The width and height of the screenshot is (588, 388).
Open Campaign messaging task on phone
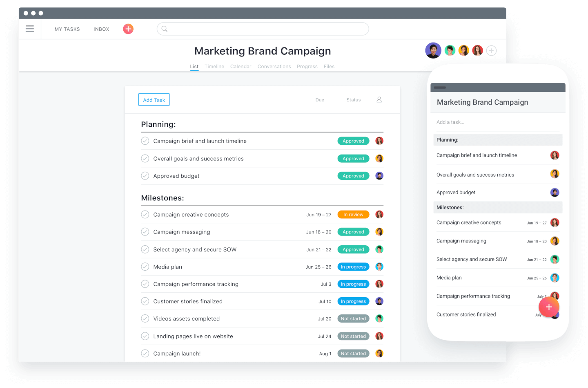pos(461,241)
